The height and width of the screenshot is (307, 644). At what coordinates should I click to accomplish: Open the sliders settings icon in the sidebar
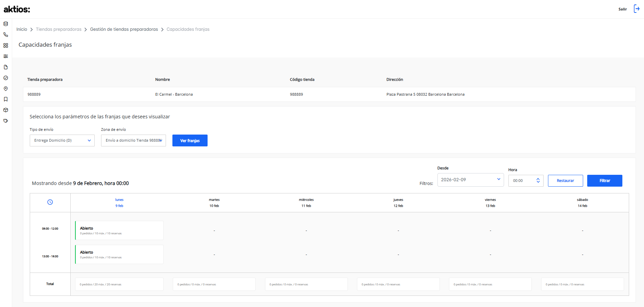click(x=6, y=56)
